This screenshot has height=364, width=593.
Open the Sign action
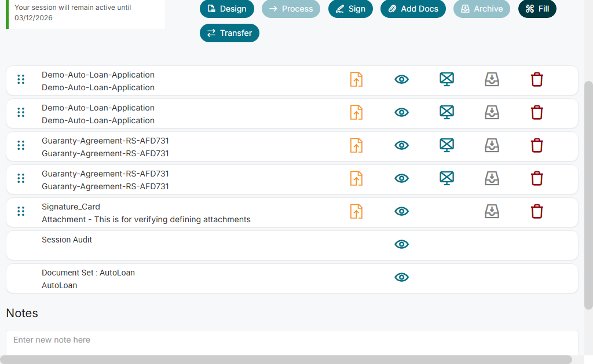click(x=350, y=9)
